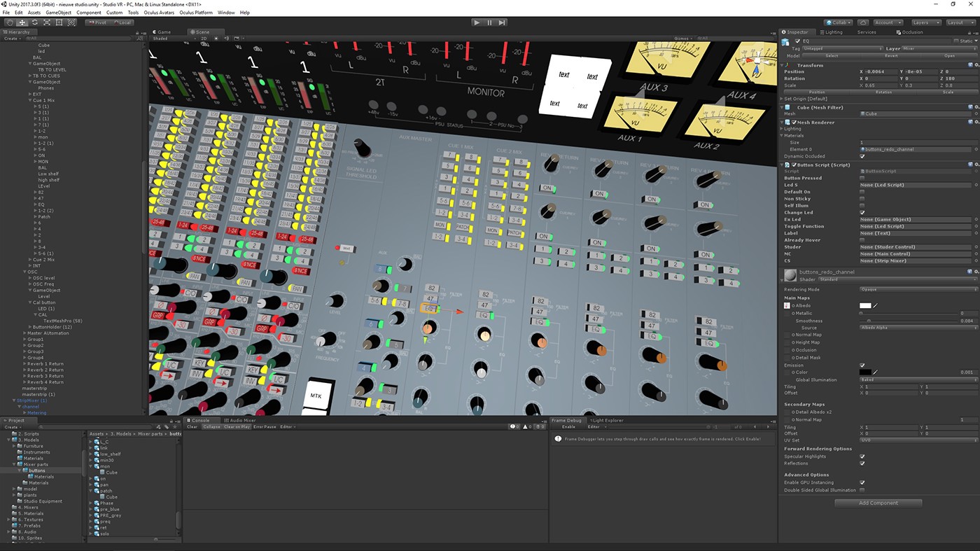
Task: Click the Revert model button
Action: [891, 55]
